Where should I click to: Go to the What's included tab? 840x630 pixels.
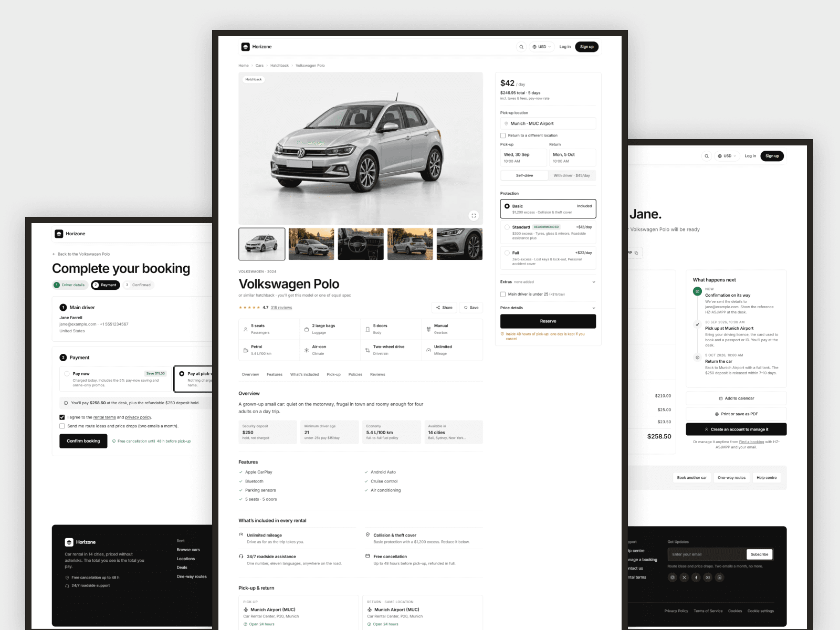[x=304, y=375]
